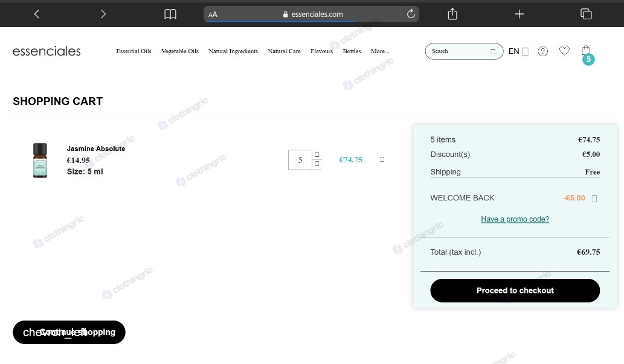
Task: Decrease Jasmine Absolute quantity with down arrow
Action: 317,164
